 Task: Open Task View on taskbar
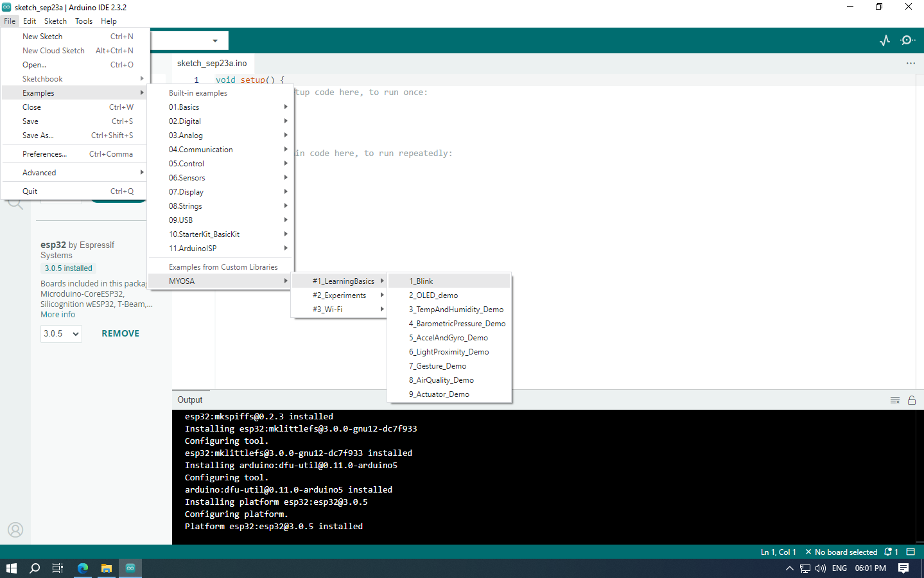click(58, 568)
